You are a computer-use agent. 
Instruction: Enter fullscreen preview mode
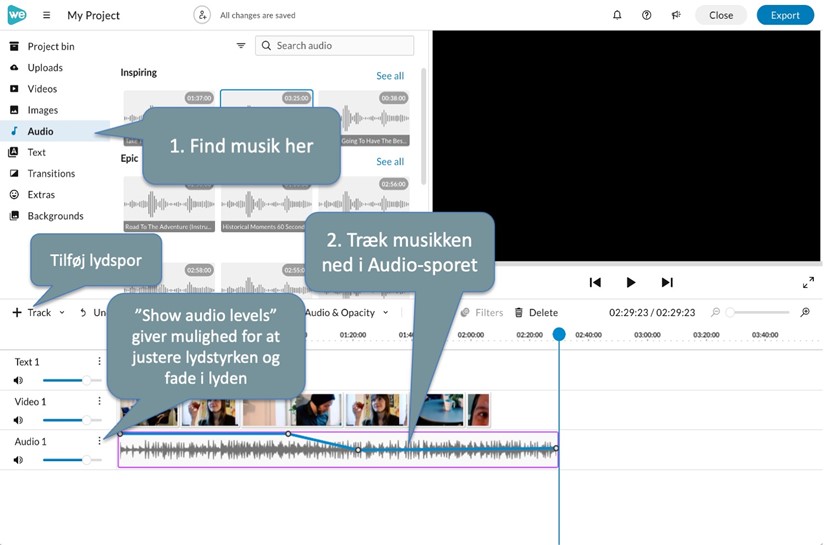pyautogui.click(x=808, y=282)
